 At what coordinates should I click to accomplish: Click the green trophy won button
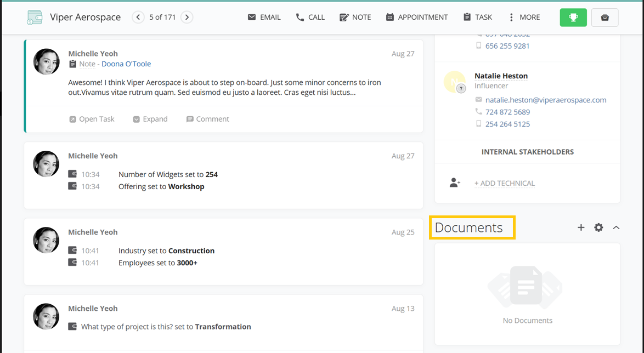[573, 18]
